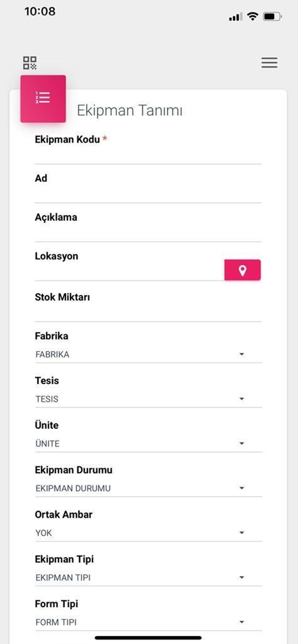Tap the Ekipman Tanımı page title

(130, 110)
